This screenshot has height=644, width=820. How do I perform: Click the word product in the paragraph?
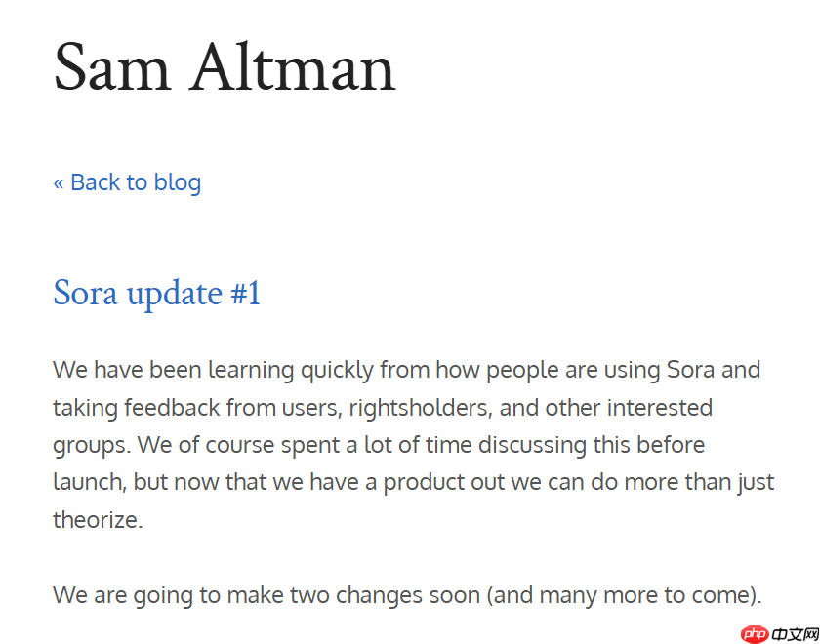[425, 482]
